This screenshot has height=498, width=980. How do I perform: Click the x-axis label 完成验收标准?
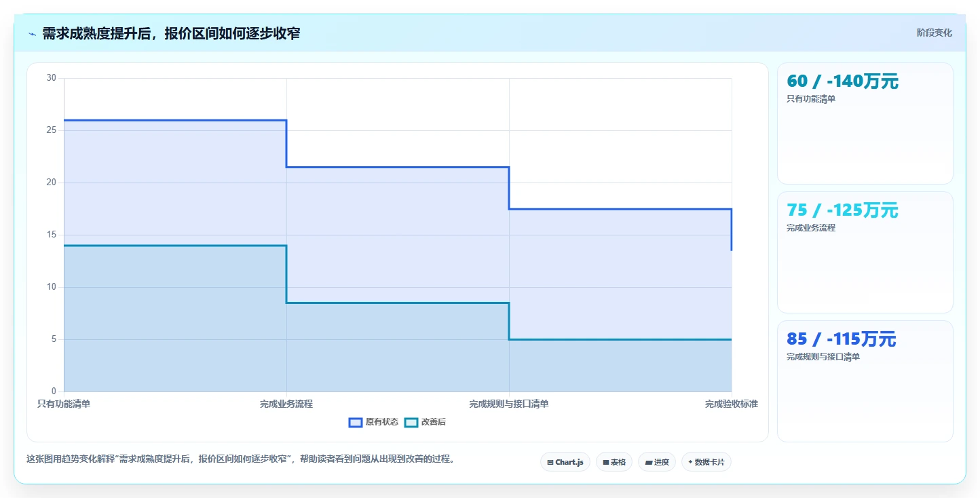pos(732,404)
